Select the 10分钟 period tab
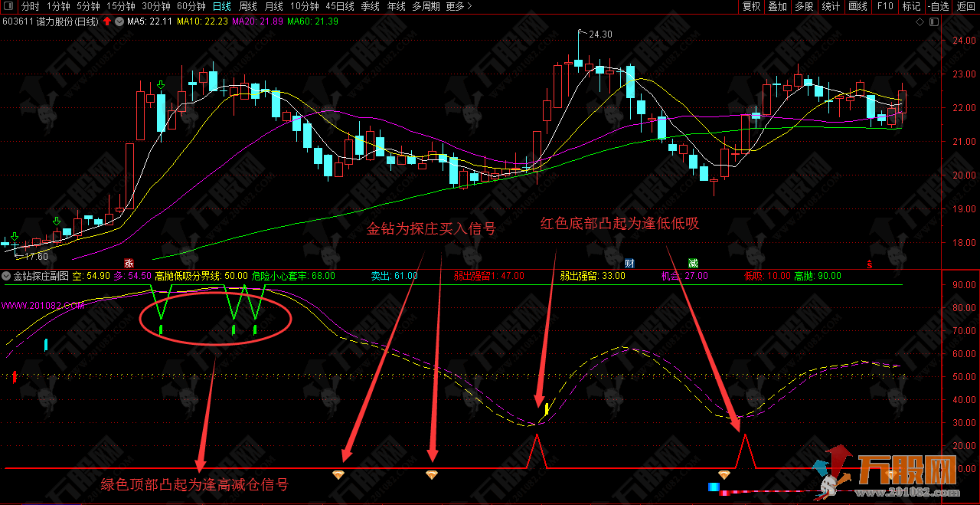The height and width of the screenshot is (505, 980). pos(304,6)
